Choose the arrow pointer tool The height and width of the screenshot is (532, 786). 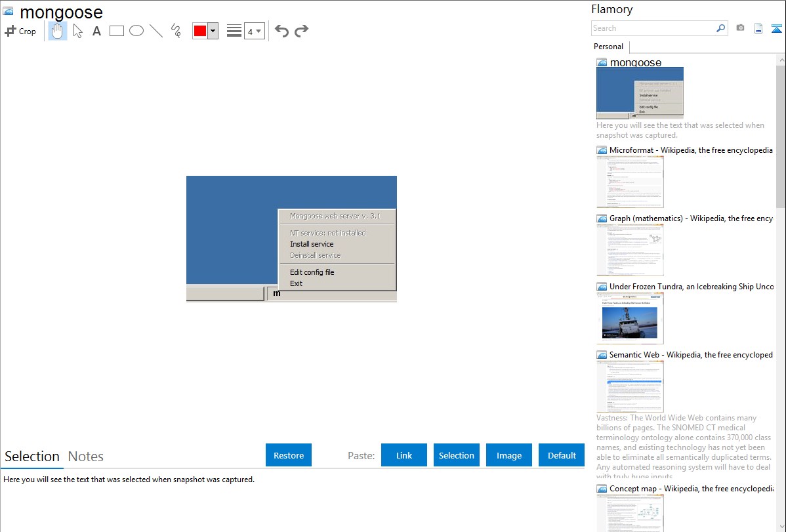click(77, 31)
